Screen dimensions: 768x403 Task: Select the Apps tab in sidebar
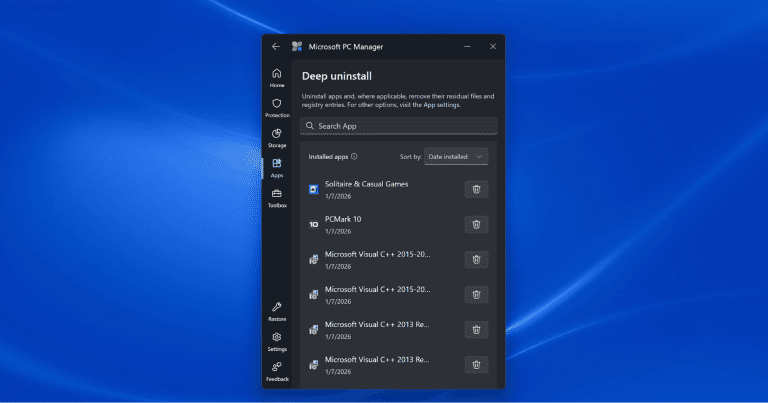tap(276, 167)
